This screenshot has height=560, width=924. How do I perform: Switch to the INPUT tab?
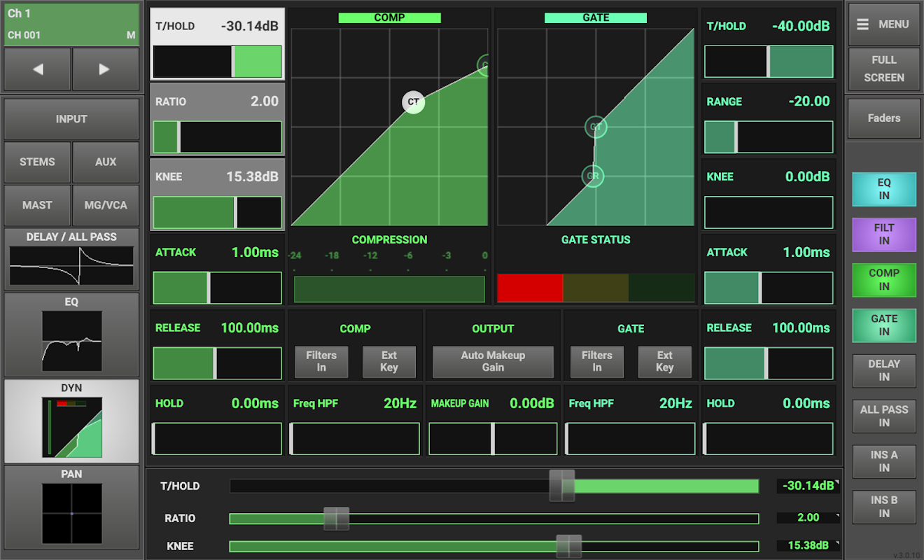click(x=71, y=119)
